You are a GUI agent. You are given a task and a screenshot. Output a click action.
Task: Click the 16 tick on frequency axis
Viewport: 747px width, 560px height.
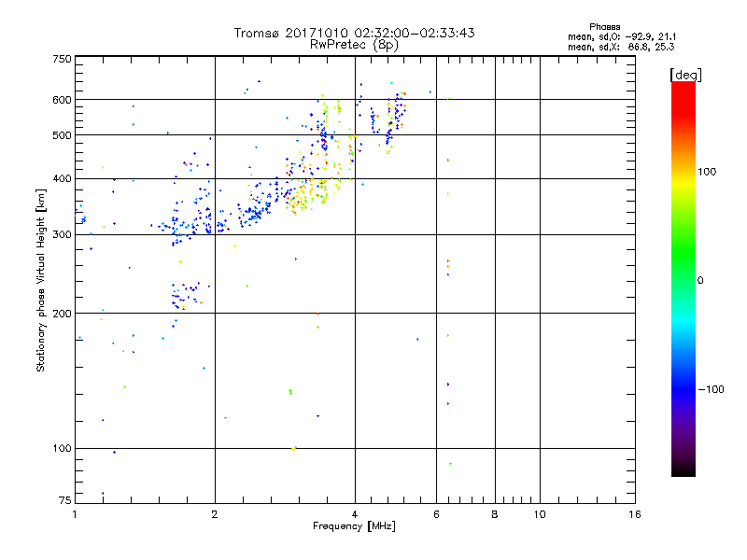pos(634,515)
